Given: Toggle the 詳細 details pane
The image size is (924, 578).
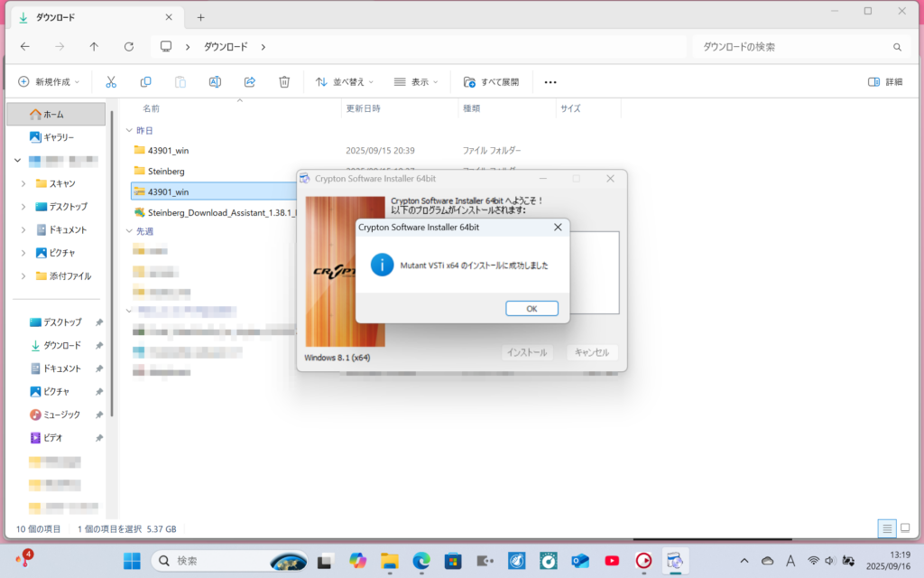Looking at the screenshot, I should pyautogui.click(x=884, y=81).
